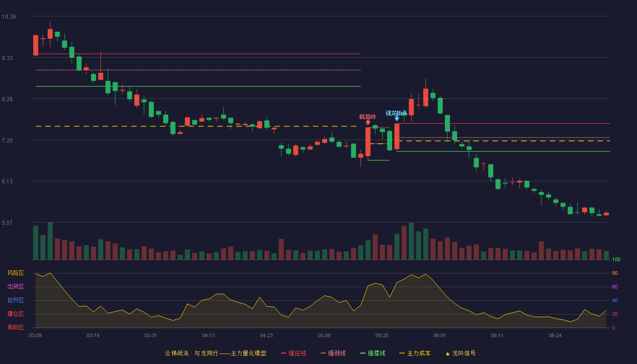Image resolution: width=637 pixels, height=364 pixels.
Task: Click the 05-20 date axis label
Action: click(x=382, y=335)
